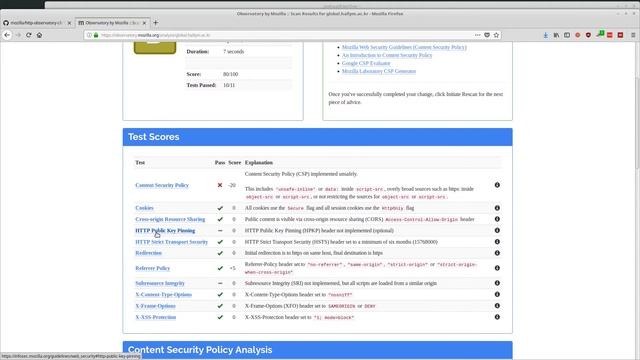
Task: Click the site information icon in address bar
Action: click(89, 35)
